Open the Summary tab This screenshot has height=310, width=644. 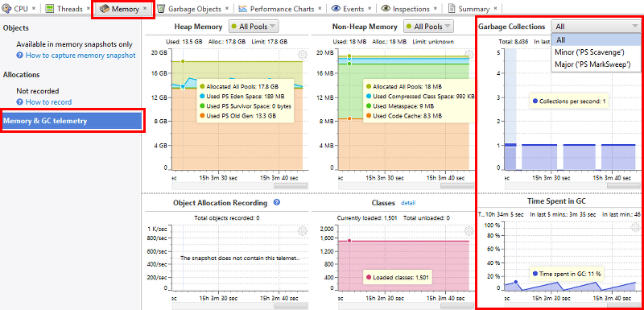(473, 9)
